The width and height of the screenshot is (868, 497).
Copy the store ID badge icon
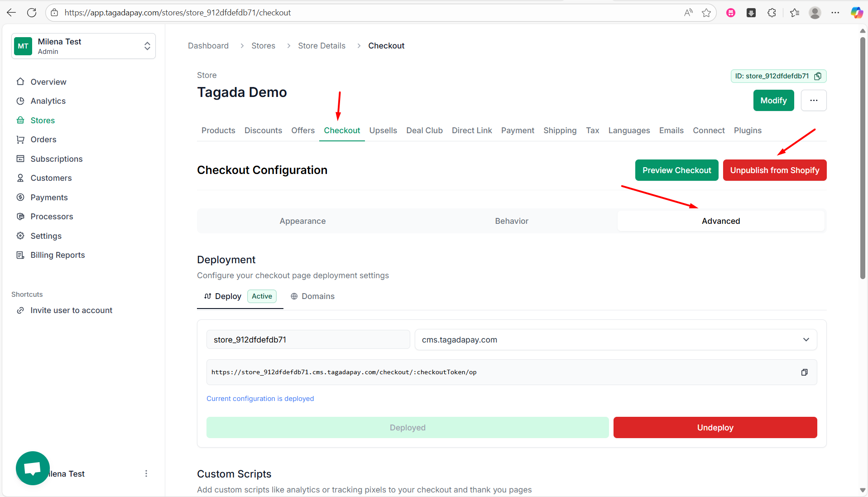pyautogui.click(x=818, y=76)
